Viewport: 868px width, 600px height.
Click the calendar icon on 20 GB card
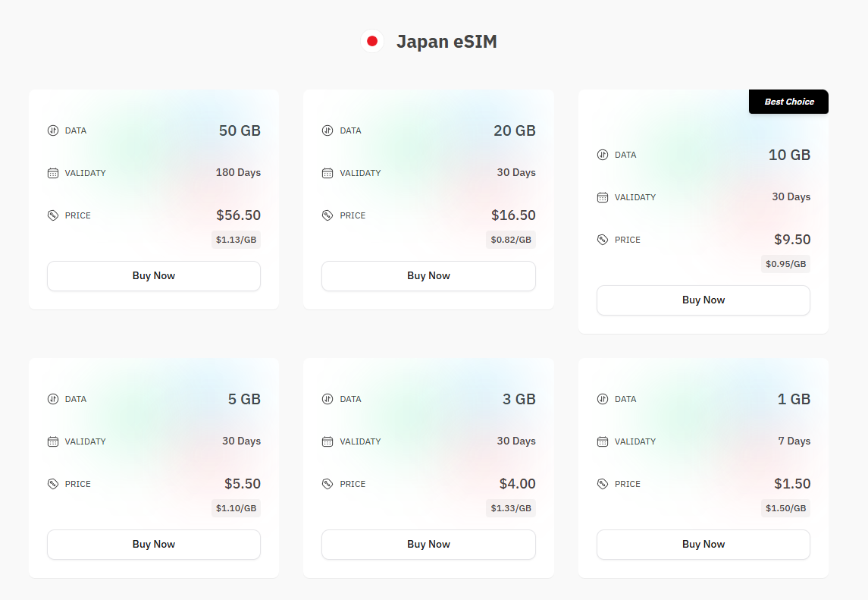tap(327, 173)
